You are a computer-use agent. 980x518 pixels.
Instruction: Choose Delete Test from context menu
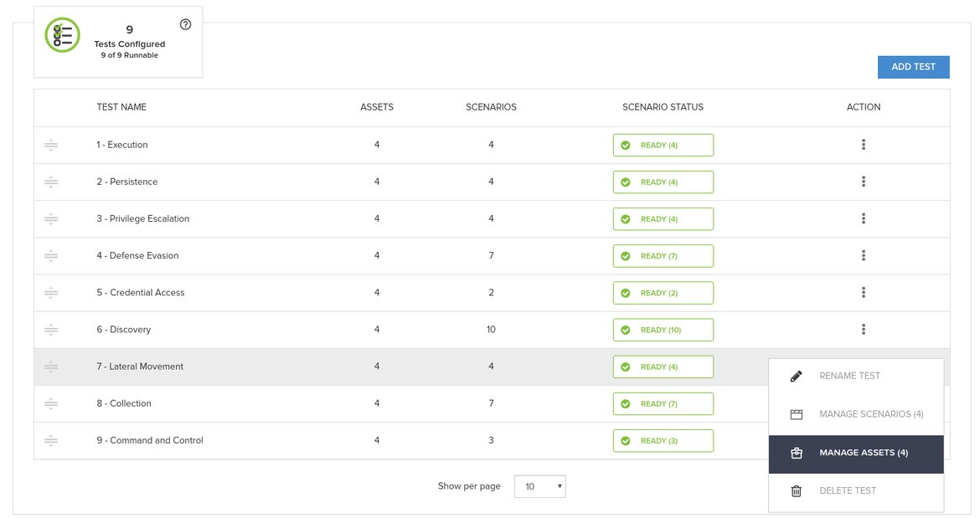pyautogui.click(x=856, y=491)
